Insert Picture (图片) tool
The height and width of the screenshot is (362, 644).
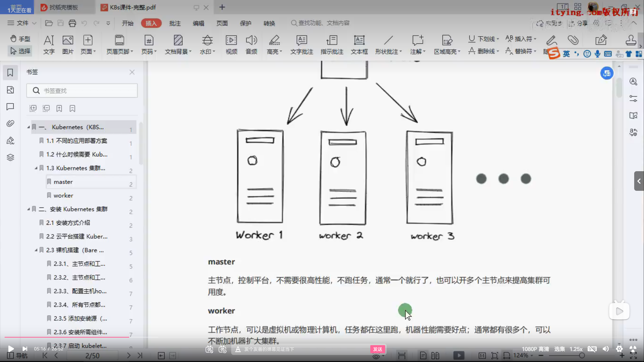(68, 45)
